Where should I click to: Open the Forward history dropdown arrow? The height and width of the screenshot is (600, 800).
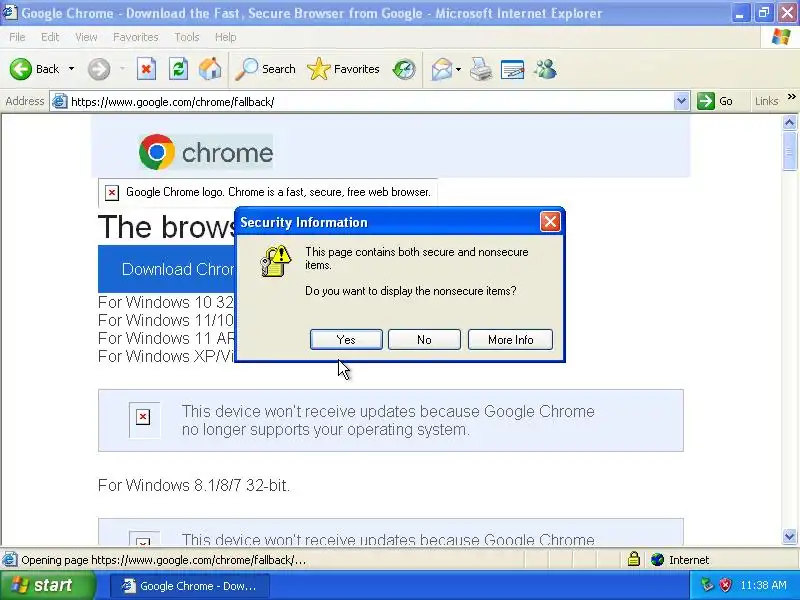point(122,69)
